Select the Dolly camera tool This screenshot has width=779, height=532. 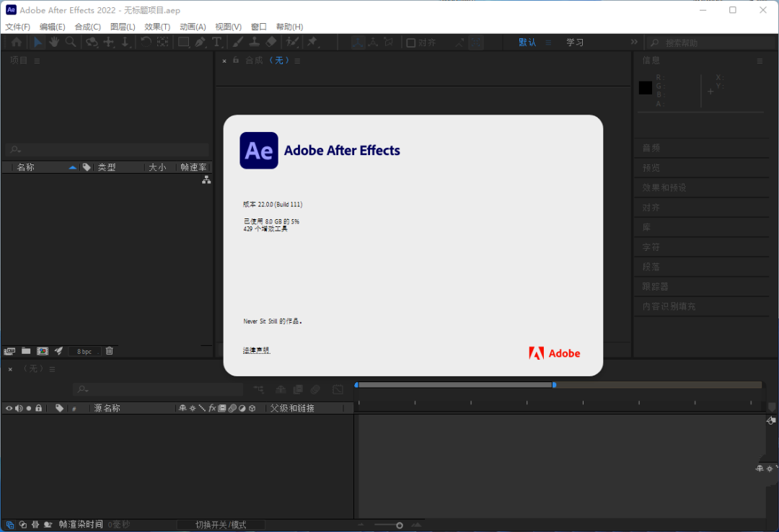click(x=126, y=43)
